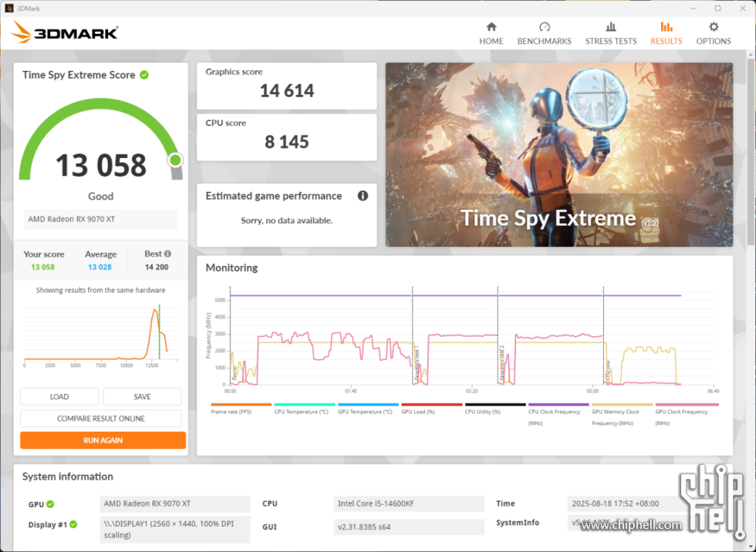The image size is (756, 552).
Task: Toggle the GPU Load (%) legend series
Action: tap(431, 409)
